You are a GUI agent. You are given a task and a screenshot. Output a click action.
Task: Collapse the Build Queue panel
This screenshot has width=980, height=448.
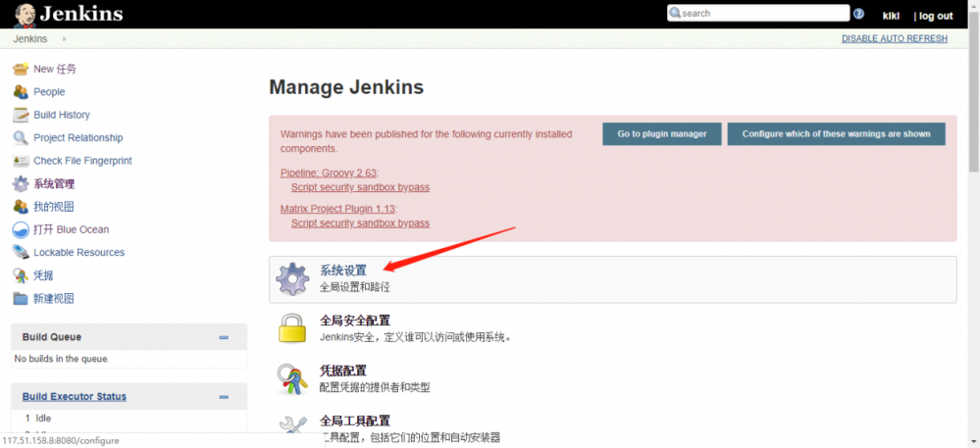(224, 338)
